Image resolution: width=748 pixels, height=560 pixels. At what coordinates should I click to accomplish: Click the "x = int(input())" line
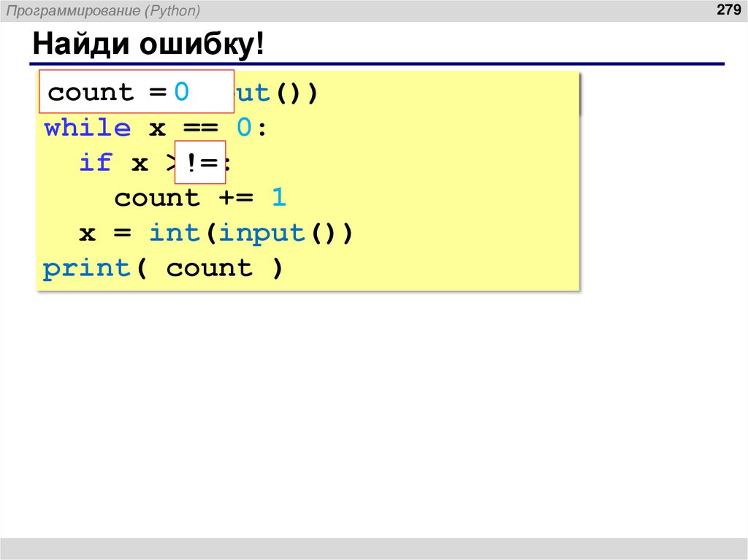coord(216,232)
